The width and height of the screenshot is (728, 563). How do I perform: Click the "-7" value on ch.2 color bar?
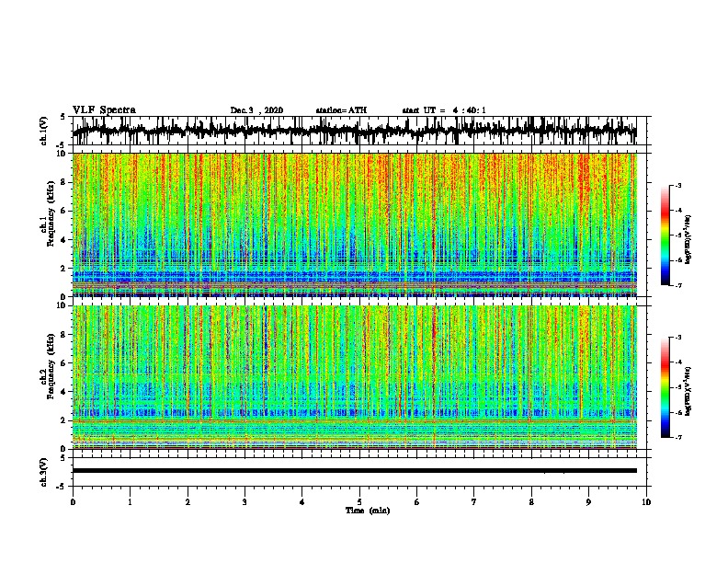[x=677, y=437]
